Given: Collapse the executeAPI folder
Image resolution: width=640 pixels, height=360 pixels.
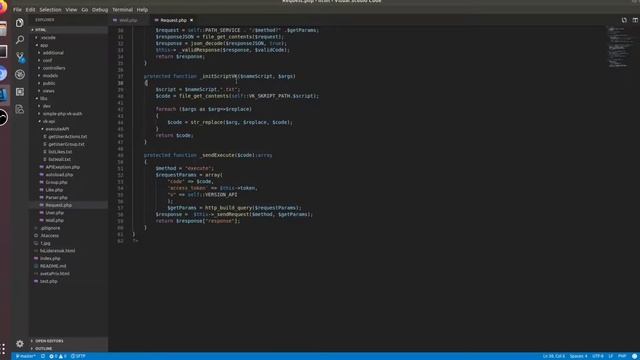Looking at the screenshot, I should coord(57,129).
